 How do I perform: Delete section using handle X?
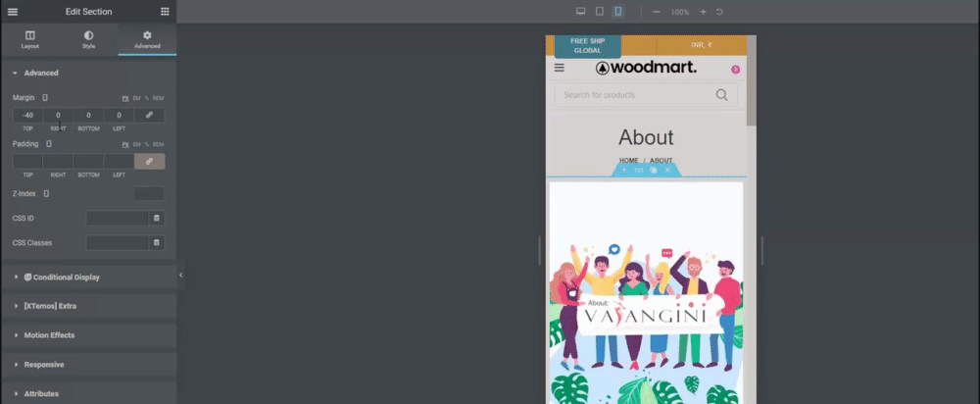(667, 170)
